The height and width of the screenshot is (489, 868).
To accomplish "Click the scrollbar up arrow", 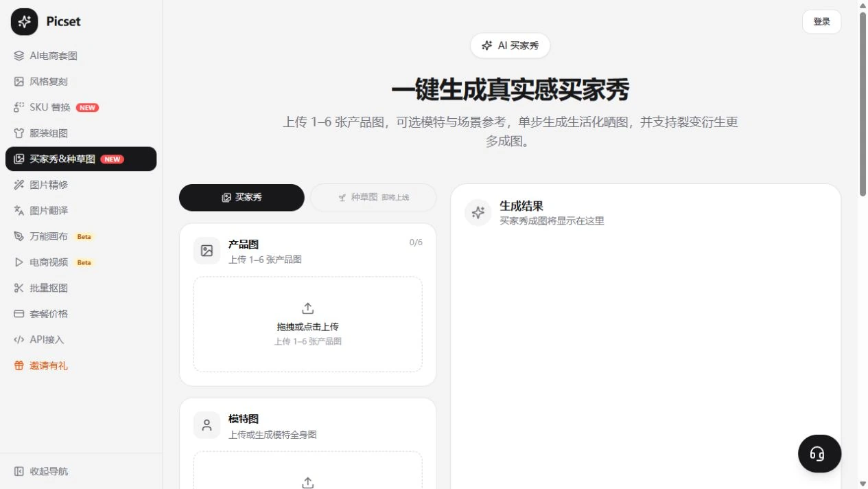I will (863, 5).
